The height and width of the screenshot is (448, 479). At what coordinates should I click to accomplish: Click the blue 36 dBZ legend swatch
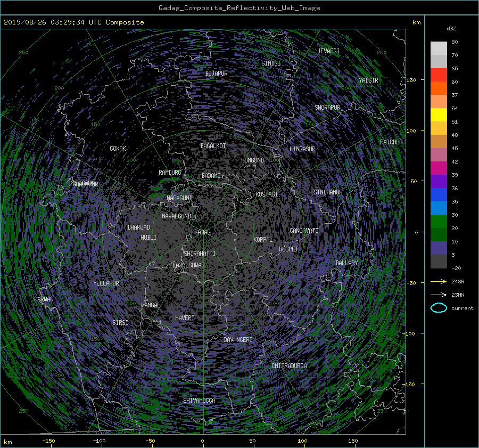pyautogui.click(x=439, y=194)
